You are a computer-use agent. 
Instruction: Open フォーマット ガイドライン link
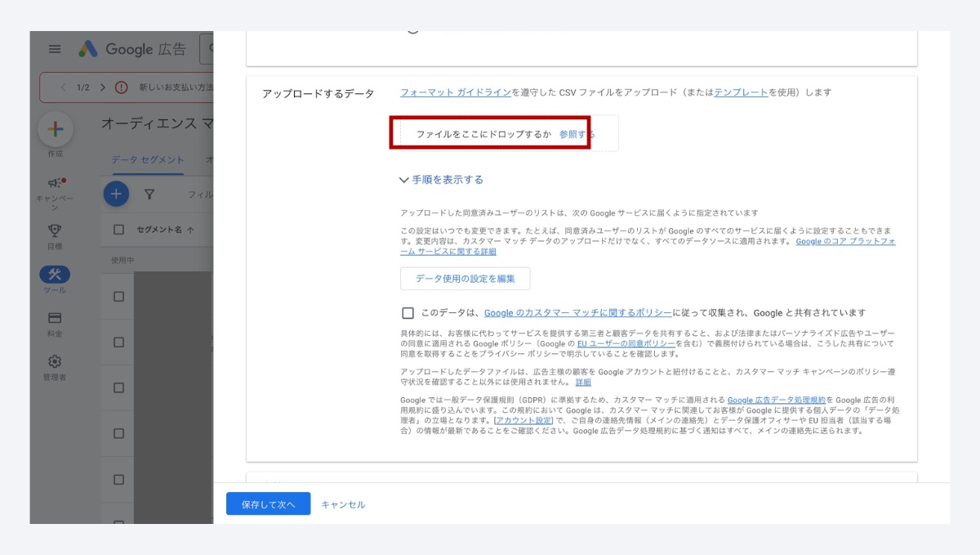(x=456, y=92)
